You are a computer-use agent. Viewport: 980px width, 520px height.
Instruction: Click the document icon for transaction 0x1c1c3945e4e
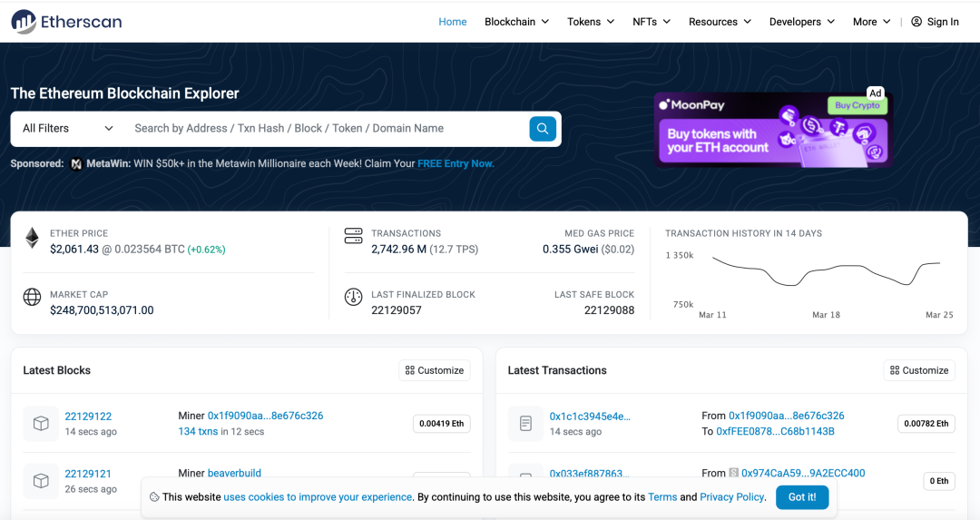point(525,423)
